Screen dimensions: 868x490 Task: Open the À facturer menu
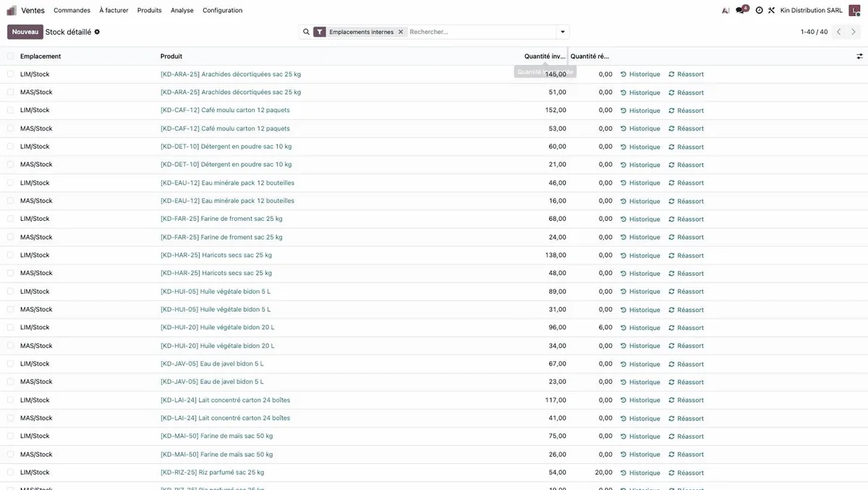pos(114,10)
